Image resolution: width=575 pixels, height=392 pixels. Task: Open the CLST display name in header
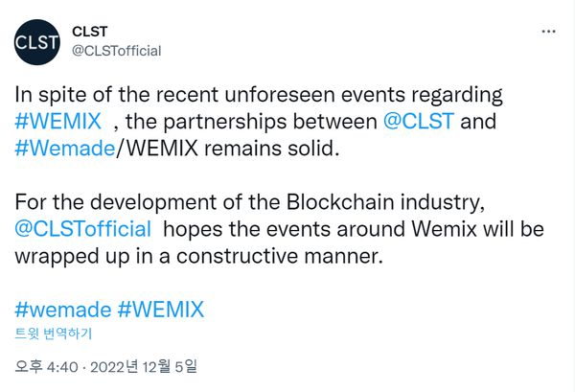point(89,31)
